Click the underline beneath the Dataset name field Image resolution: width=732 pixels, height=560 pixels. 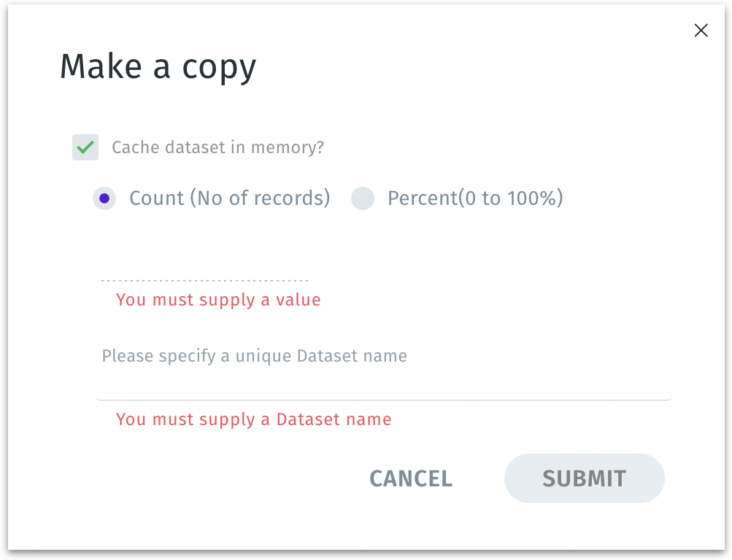coord(383,400)
